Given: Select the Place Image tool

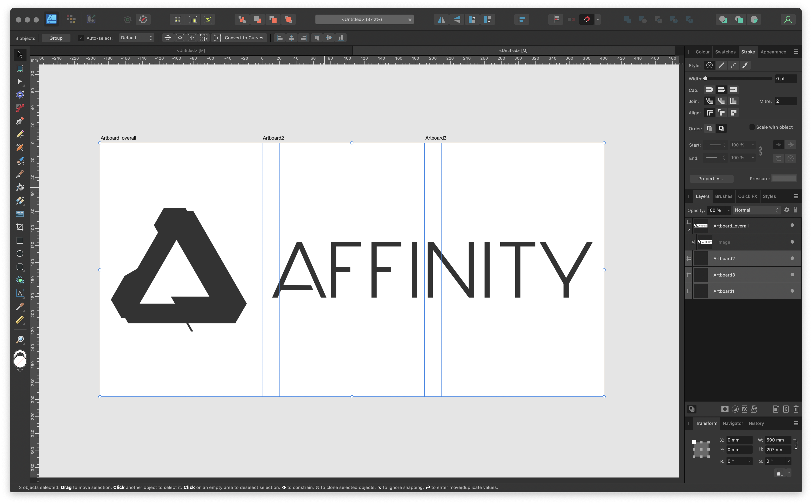Looking at the screenshot, I should [20, 214].
